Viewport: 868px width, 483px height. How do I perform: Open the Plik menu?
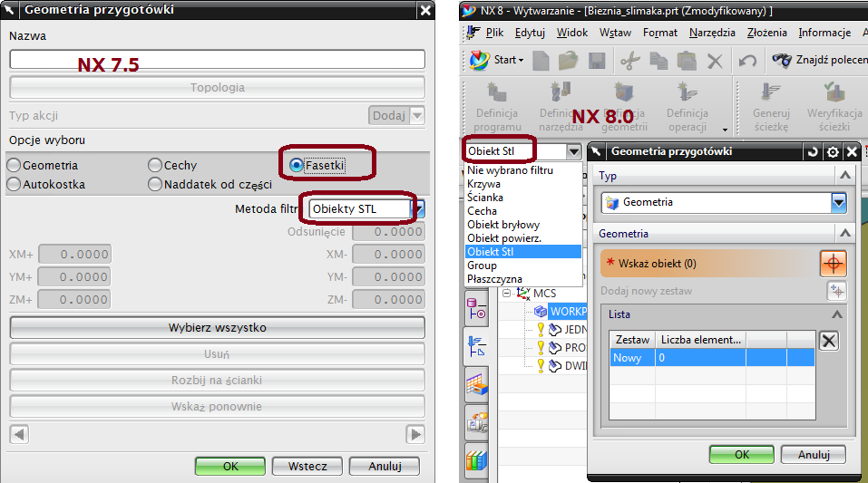coord(494,33)
